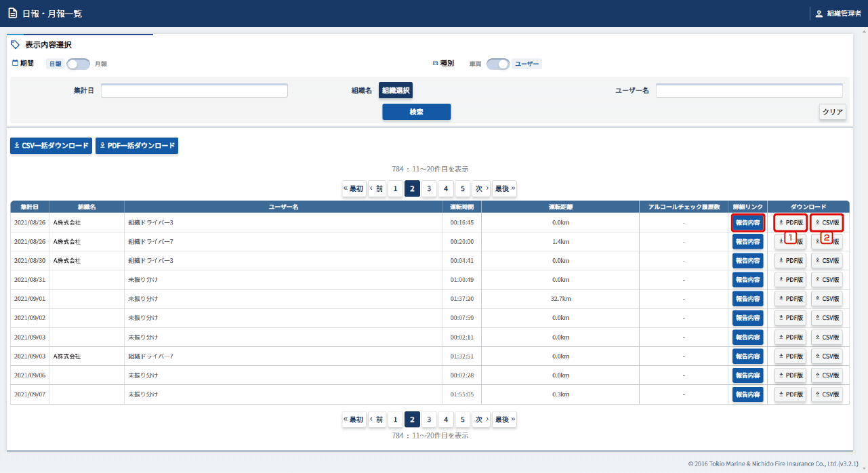Toggle the 日報/月報 period switch
The width and height of the screenshot is (868, 473).
pos(78,64)
